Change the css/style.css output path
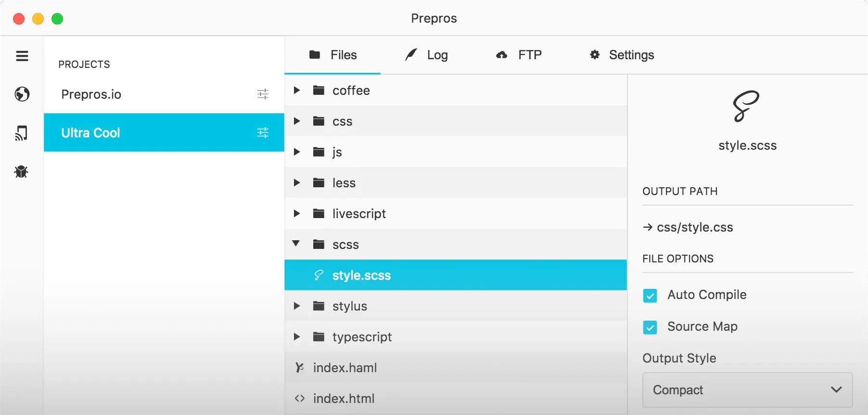This screenshot has width=868, height=415. (x=688, y=227)
